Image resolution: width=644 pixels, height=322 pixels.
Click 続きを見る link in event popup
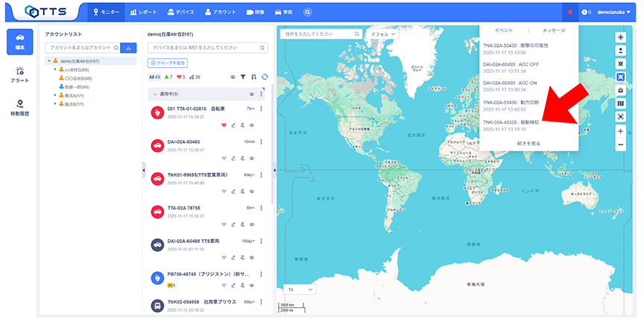(x=528, y=142)
